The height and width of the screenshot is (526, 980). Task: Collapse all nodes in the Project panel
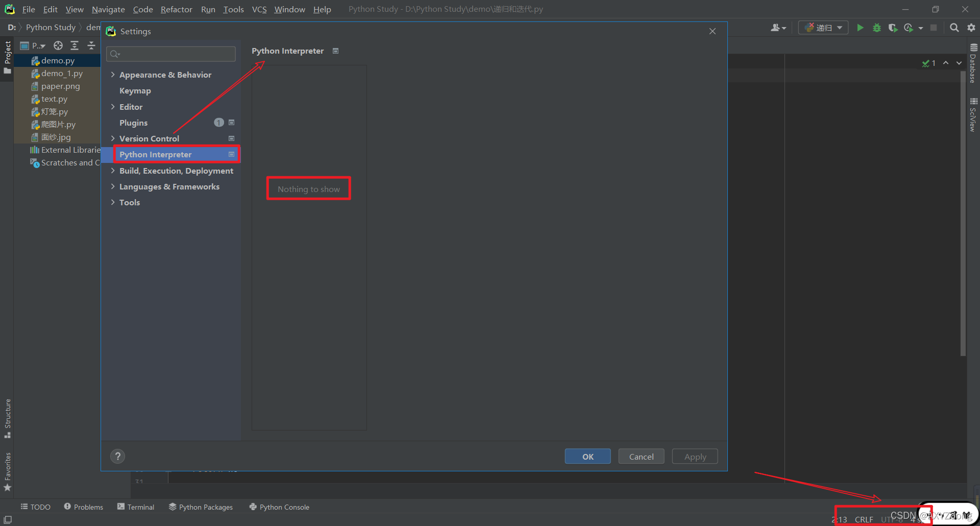pos(91,45)
